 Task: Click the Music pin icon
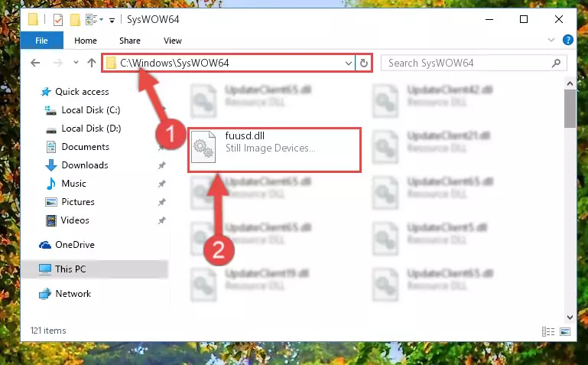point(162,184)
